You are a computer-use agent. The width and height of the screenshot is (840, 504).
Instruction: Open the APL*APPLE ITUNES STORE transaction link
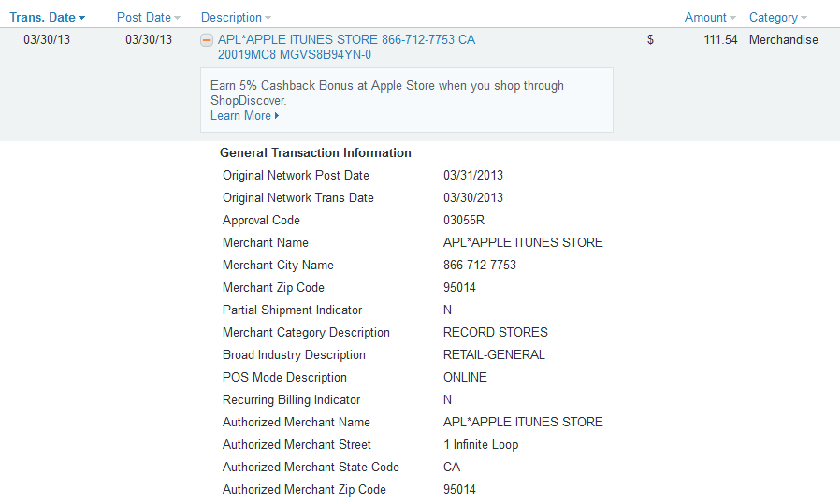[x=346, y=47]
